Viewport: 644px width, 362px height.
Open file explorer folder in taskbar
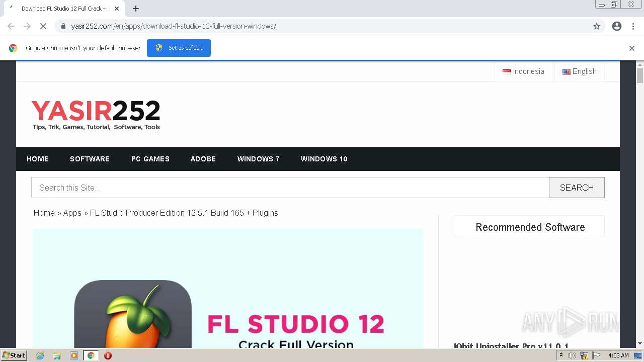pyautogui.click(x=57, y=355)
